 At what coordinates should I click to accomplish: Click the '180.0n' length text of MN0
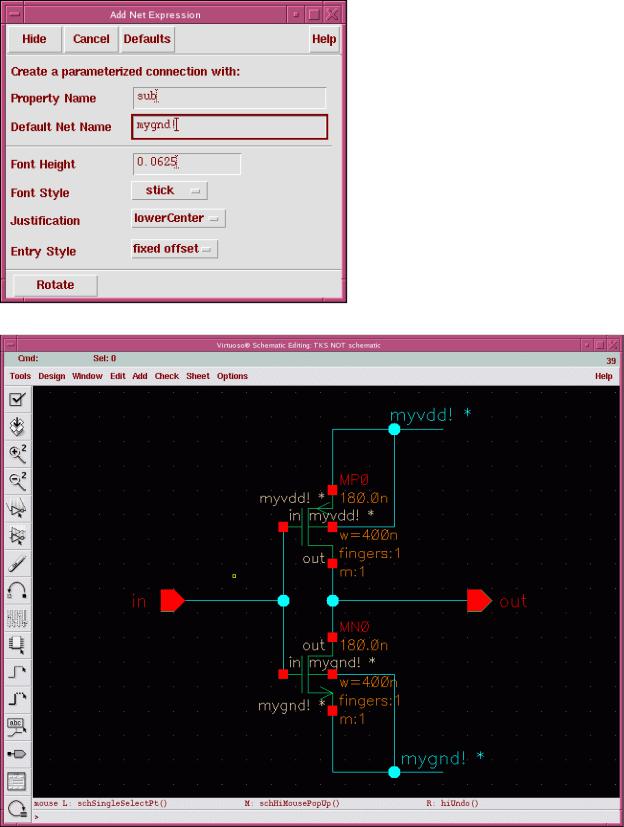point(364,645)
